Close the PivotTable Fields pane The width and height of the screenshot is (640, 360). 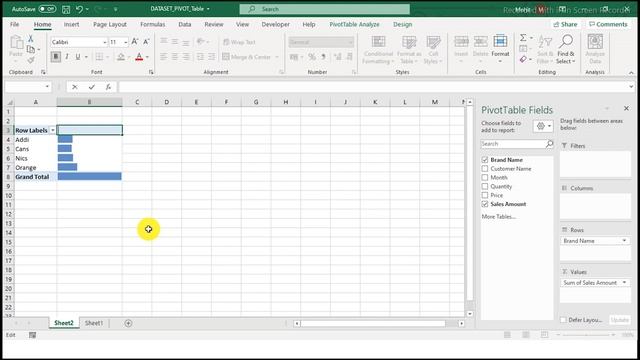626,108
